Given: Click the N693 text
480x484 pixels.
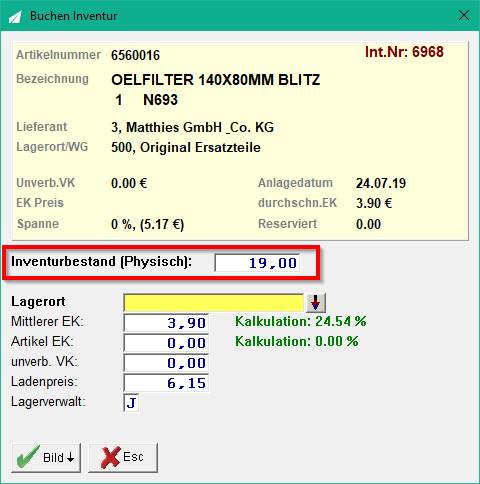Looking at the screenshot, I should point(160,100).
